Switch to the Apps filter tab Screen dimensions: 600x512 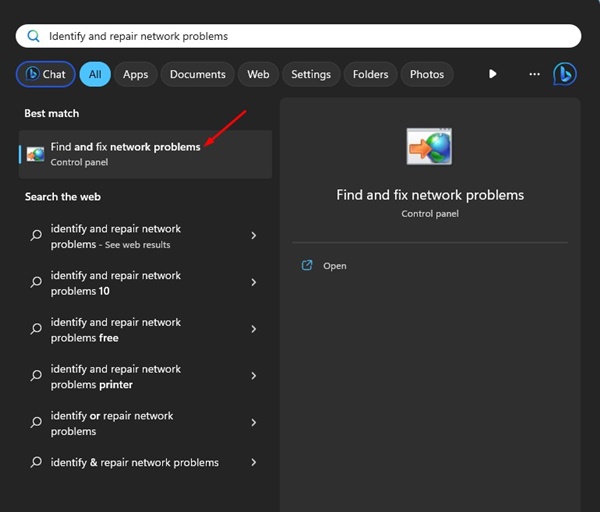[135, 74]
